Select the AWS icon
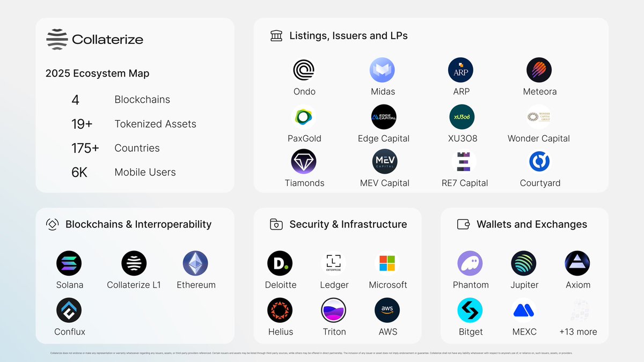 pyautogui.click(x=387, y=311)
